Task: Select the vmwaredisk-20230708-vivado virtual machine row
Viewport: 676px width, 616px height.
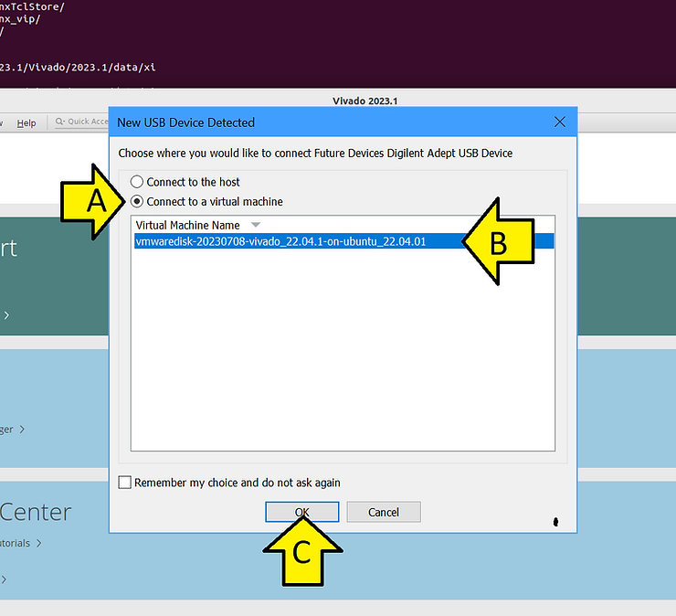Action: (x=343, y=241)
